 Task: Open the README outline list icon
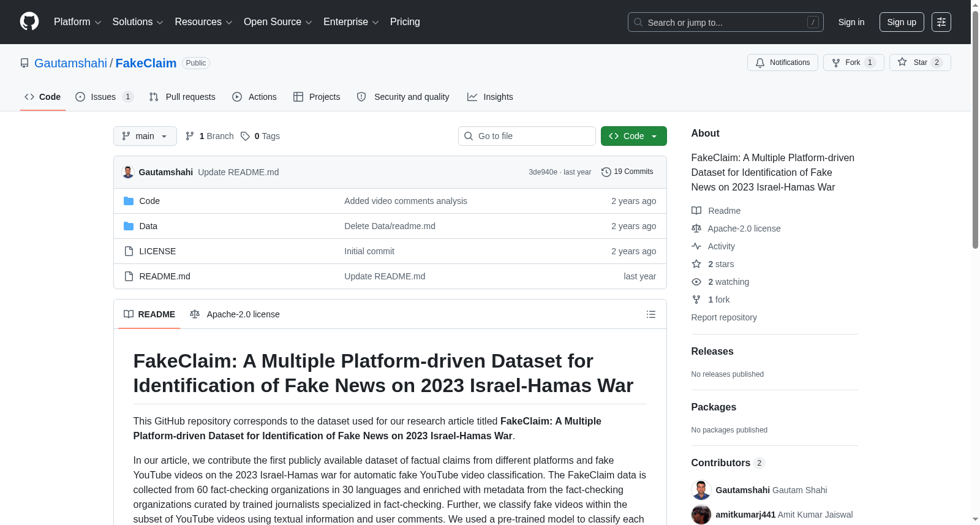coord(650,314)
